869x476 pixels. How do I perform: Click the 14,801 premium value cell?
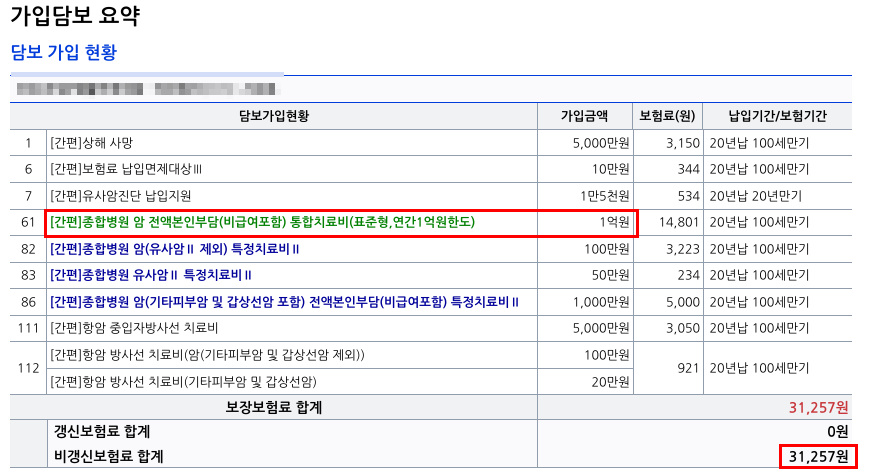679,222
